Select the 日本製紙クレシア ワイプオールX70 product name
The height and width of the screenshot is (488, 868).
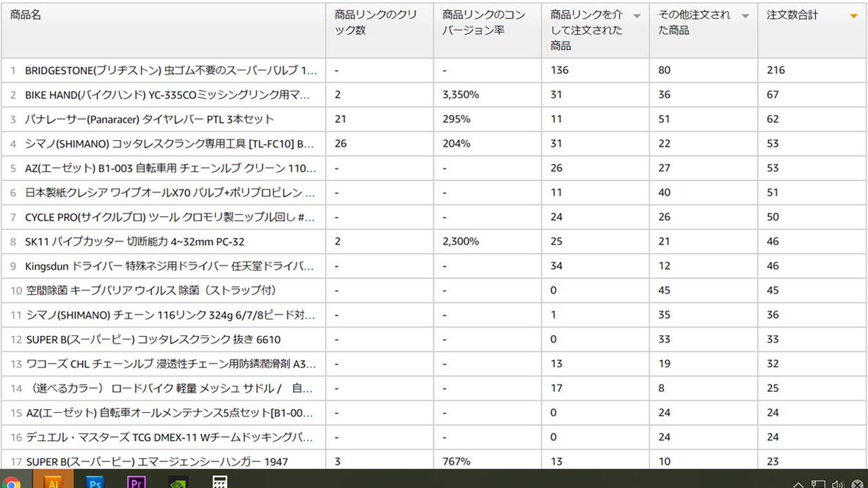170,193
